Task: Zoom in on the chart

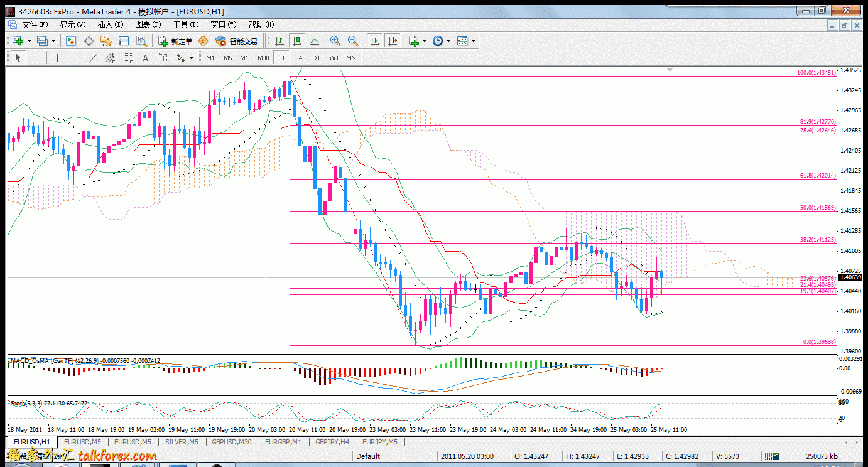Action: tap(335, 41)
